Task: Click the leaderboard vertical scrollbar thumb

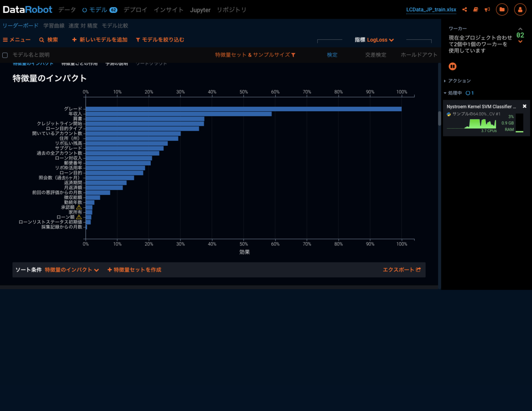Action: coord(439,118)
